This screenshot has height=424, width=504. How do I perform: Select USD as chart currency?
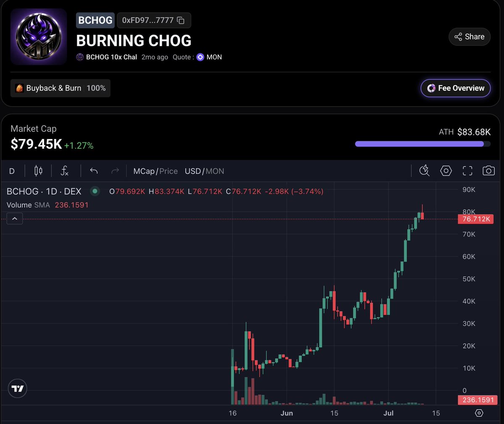point(193,171)
